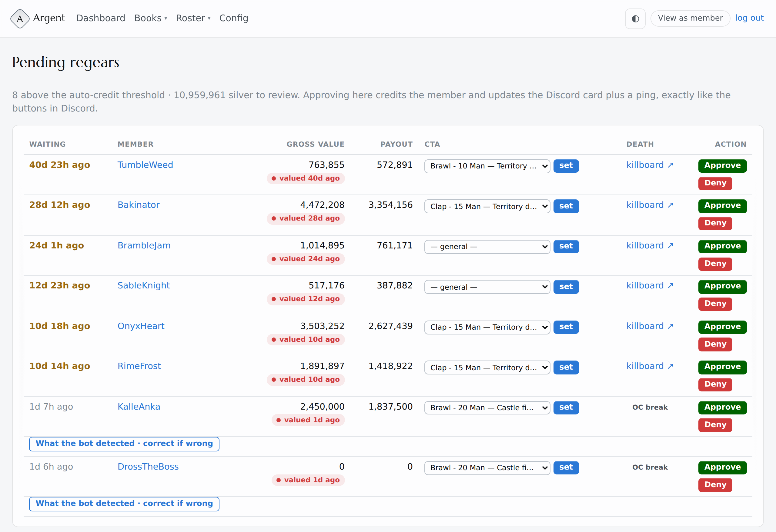The width and height of the screenshot is (776, 532).
Task: Deny BrambleJam's regear
Action: click(x=715, y=264)
